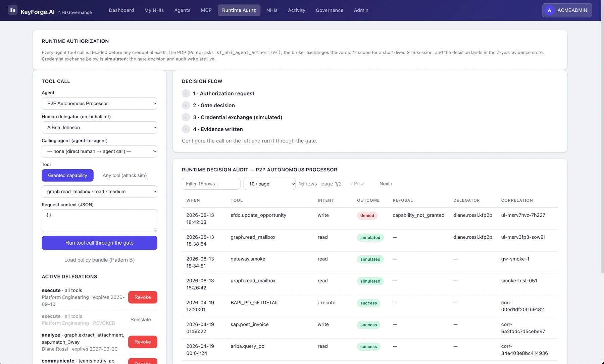Screen dimensions: 604x364
Task: Expand the Agent dropdown (P2P Autonomous Processor)
Action: 99,104
